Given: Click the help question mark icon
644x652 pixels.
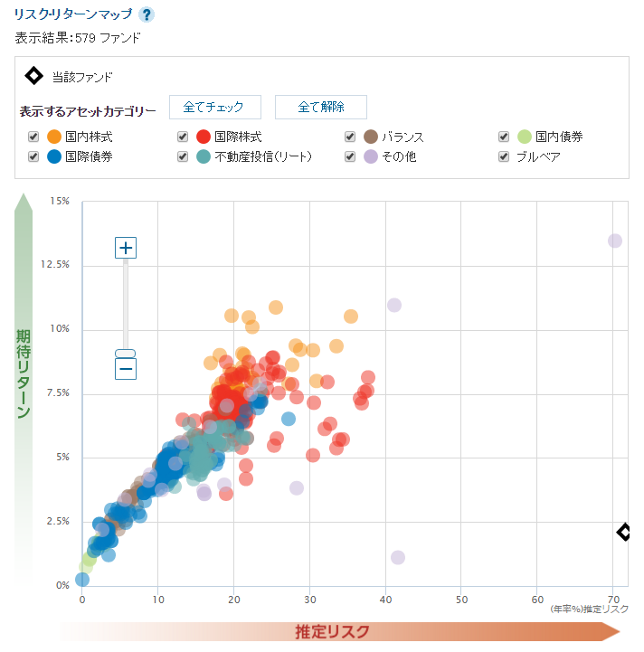Looking at the screenshot, I should click(x=147, y=14).
